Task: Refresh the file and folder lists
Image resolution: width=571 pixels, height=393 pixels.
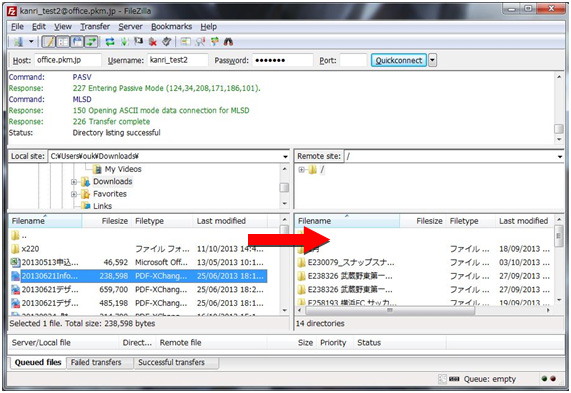Action: point(110,42)
